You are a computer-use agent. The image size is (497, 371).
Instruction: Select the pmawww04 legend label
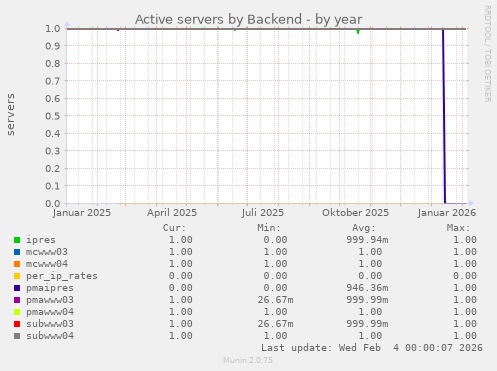tap(50, 312)
